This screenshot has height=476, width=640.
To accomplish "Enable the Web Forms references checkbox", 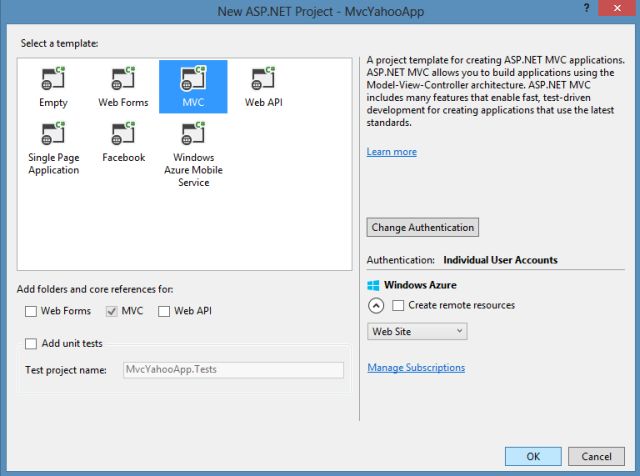I will coord(31,311).
